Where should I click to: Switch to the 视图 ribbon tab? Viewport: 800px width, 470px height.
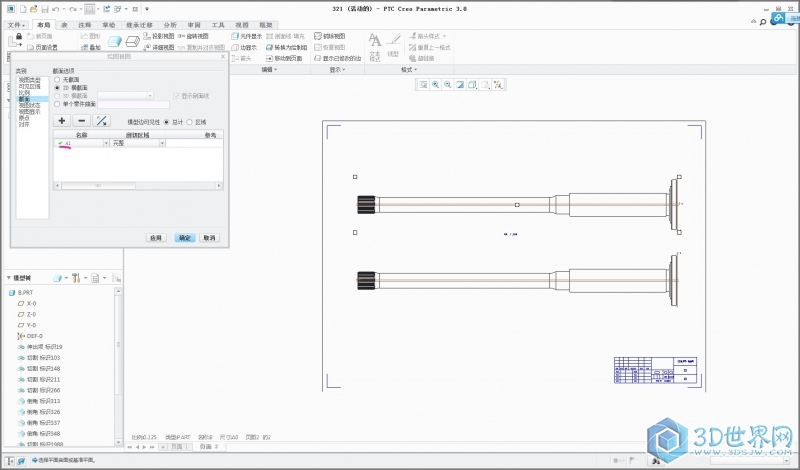click(242, 25)
